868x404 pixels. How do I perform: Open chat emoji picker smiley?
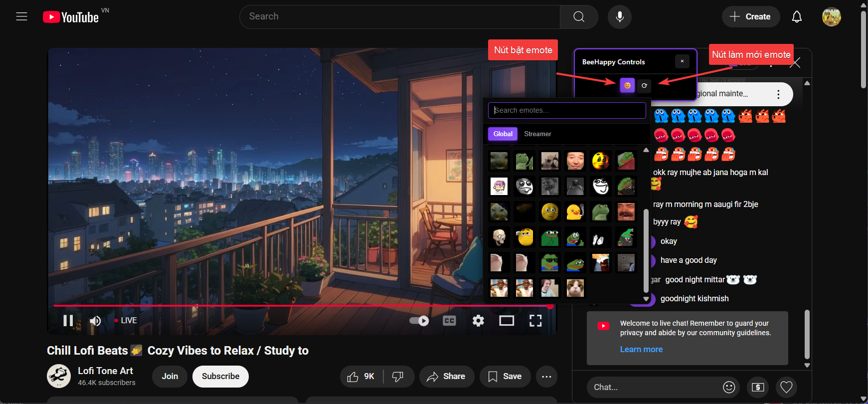point(729,387)
